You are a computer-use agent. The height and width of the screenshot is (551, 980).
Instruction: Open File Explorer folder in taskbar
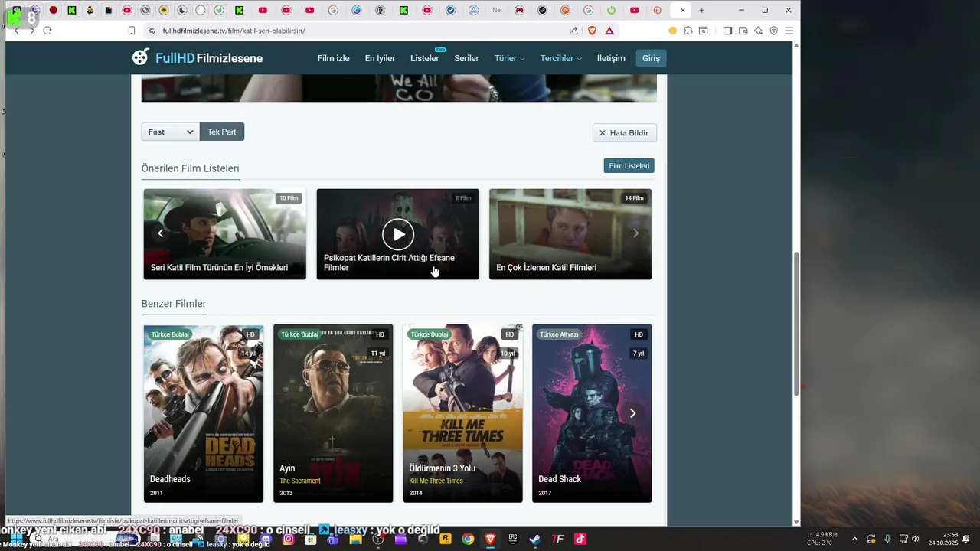(356, 539)
